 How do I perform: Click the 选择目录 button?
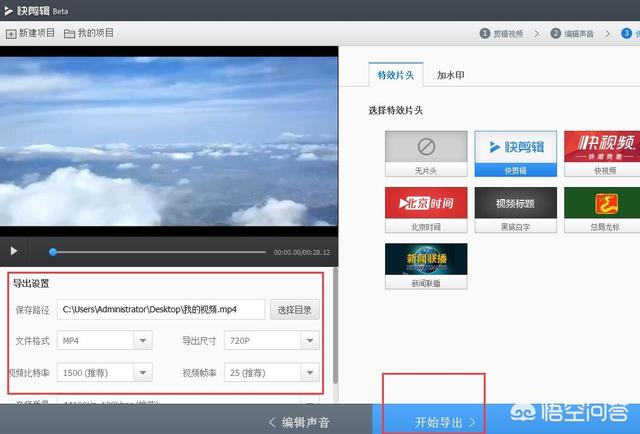[295, 310]
